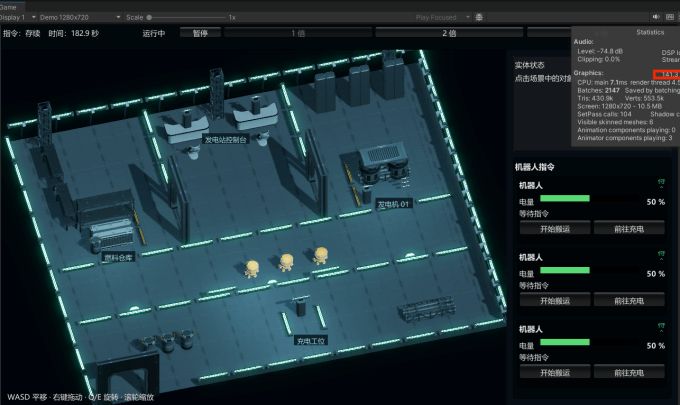Image resolution: width=680 pixels, height=405 pixels.
Task: Click the Scale slider handle
Action: pyautogui.click(x=149, y=17)
